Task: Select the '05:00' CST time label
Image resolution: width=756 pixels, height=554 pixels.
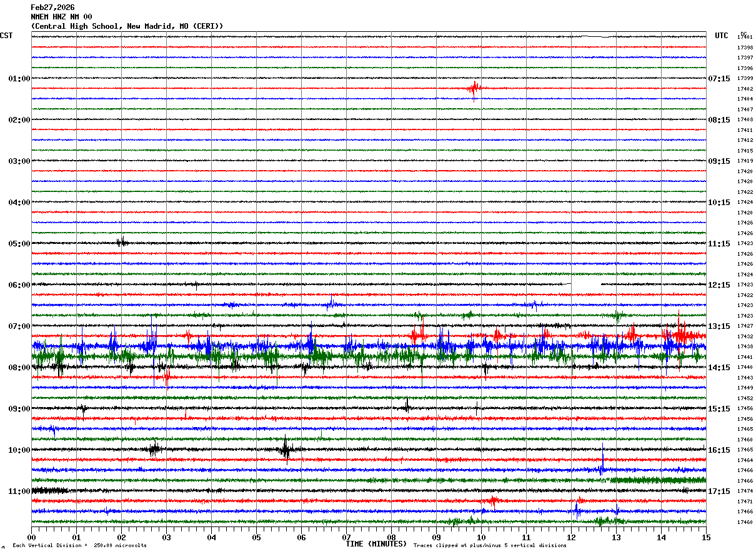Action: pos(19,244)
